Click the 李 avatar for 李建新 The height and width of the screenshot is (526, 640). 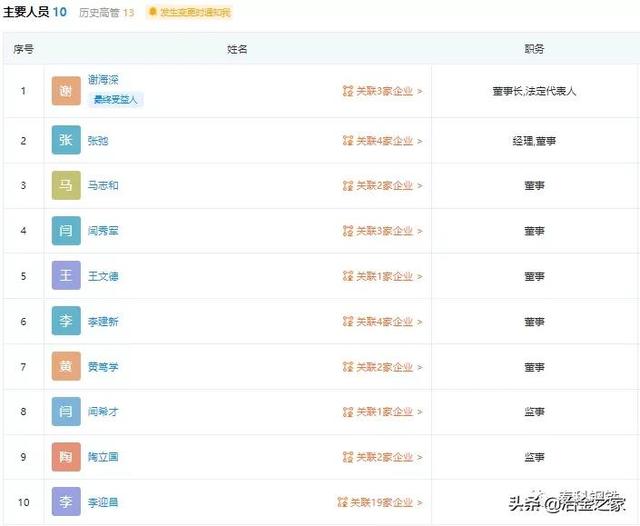(x=66, y=321)
